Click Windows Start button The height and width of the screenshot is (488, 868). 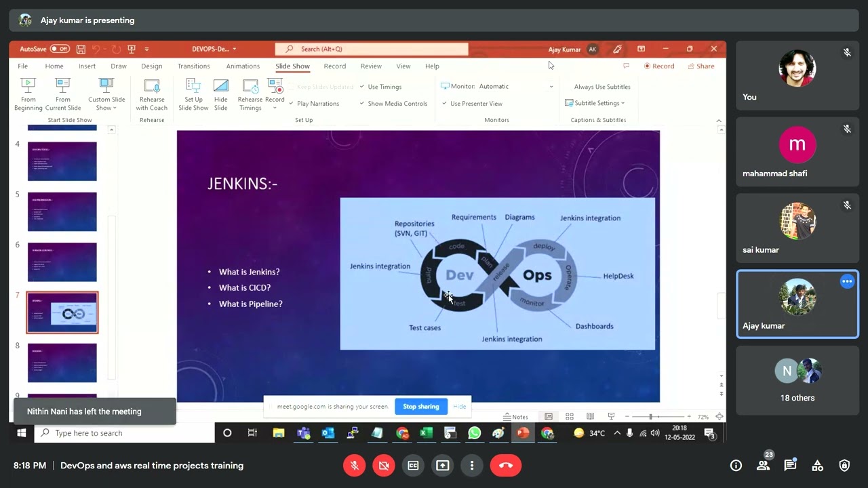click(x=21, y=432)
